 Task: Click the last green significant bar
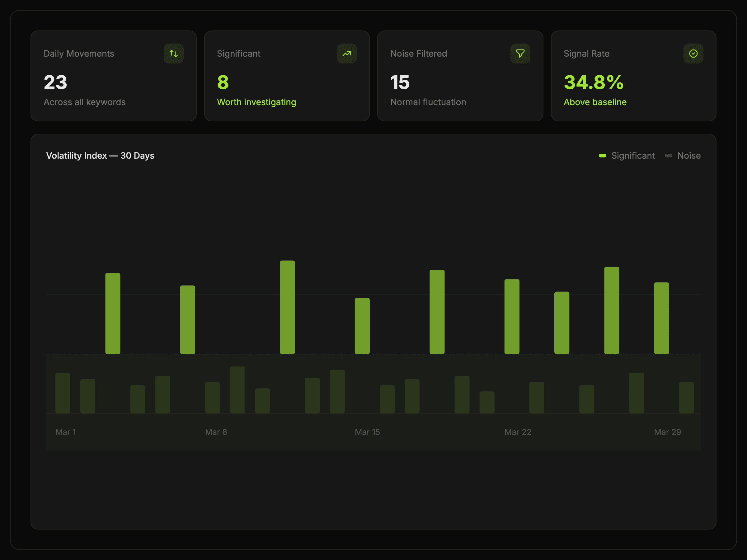tap(661, 318)
